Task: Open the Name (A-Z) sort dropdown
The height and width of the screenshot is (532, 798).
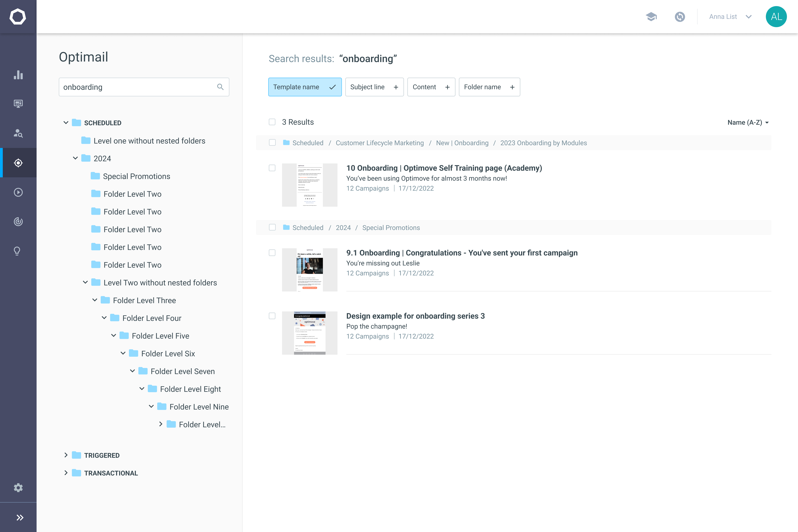Action: (x=748, y=122)
